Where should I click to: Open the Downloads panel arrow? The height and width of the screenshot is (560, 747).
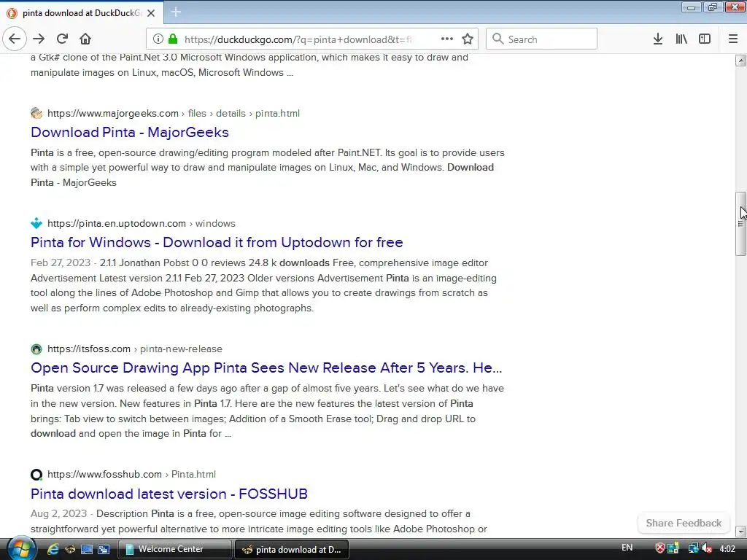coord(658,39)
